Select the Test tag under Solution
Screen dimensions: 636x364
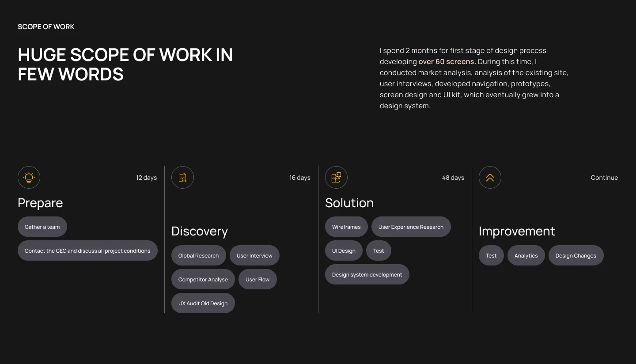point(379,250)
